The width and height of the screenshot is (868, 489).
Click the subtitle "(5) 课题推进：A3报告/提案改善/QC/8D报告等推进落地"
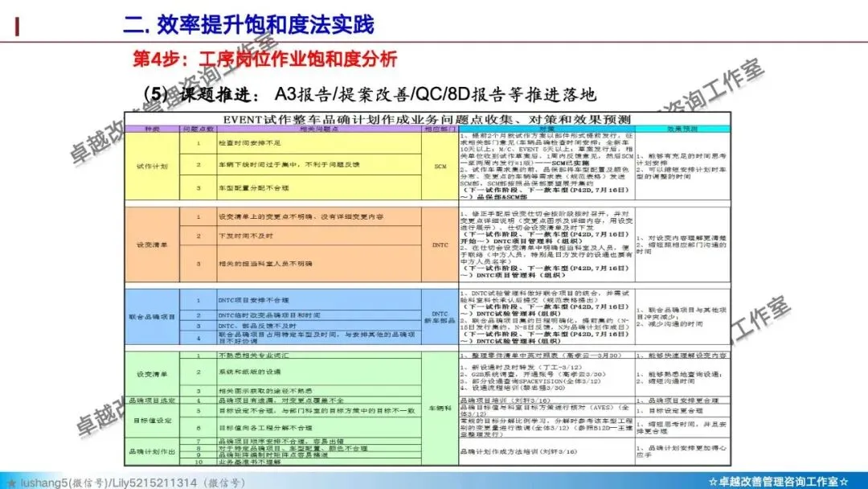click(370, 94)
